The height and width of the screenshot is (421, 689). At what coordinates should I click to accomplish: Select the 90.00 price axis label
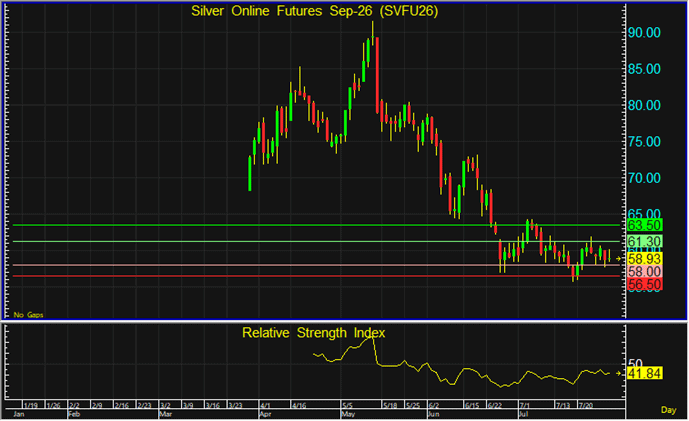click(x=644, y=33)
